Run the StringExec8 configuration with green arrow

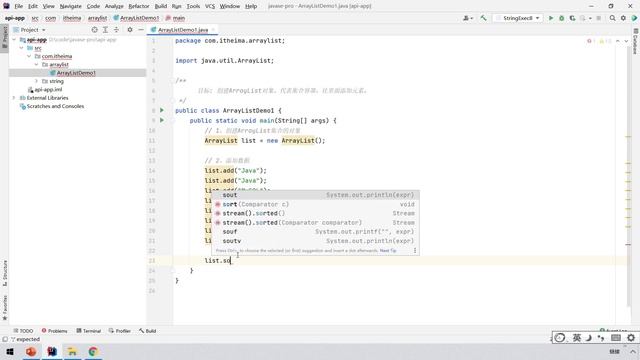tap(551, 18)
